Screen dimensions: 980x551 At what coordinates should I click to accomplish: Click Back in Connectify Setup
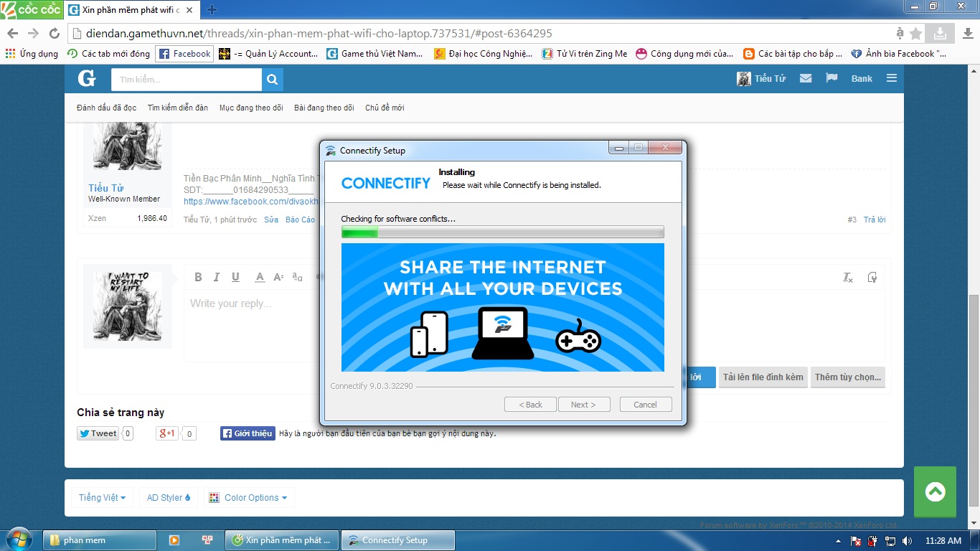click(530, 405)
